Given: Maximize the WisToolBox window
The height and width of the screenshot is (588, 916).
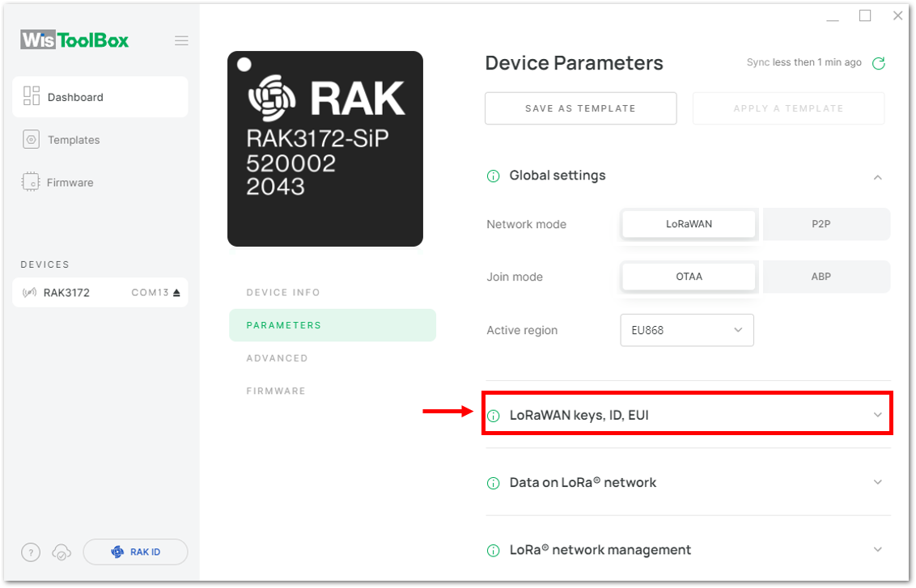Looking at the screenshot, I should (865, 15).
